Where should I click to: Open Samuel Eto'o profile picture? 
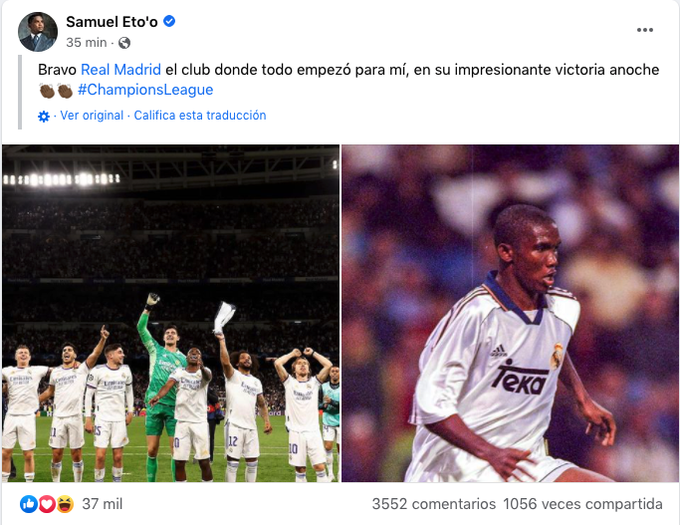(x=38, y=32)
